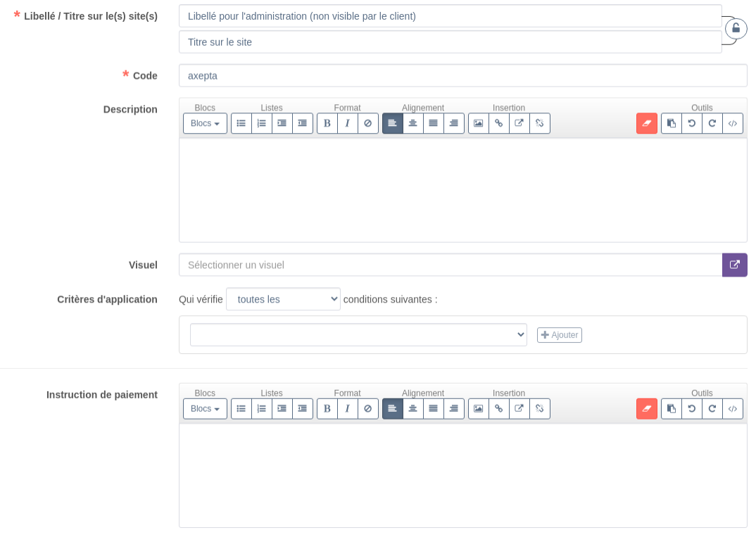Screen dimensions: 756x537
Task: Undo the last action in the Description editor
Action: click(x=692, y=123)
